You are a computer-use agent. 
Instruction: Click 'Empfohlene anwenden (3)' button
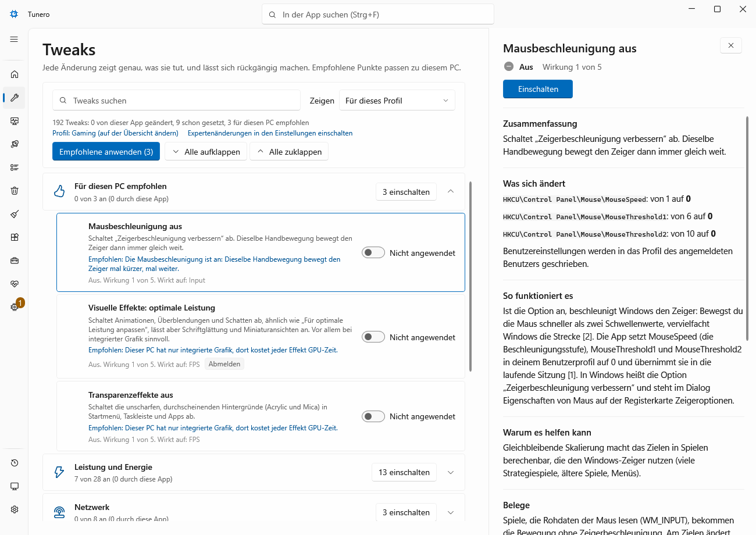click(106, 152)
